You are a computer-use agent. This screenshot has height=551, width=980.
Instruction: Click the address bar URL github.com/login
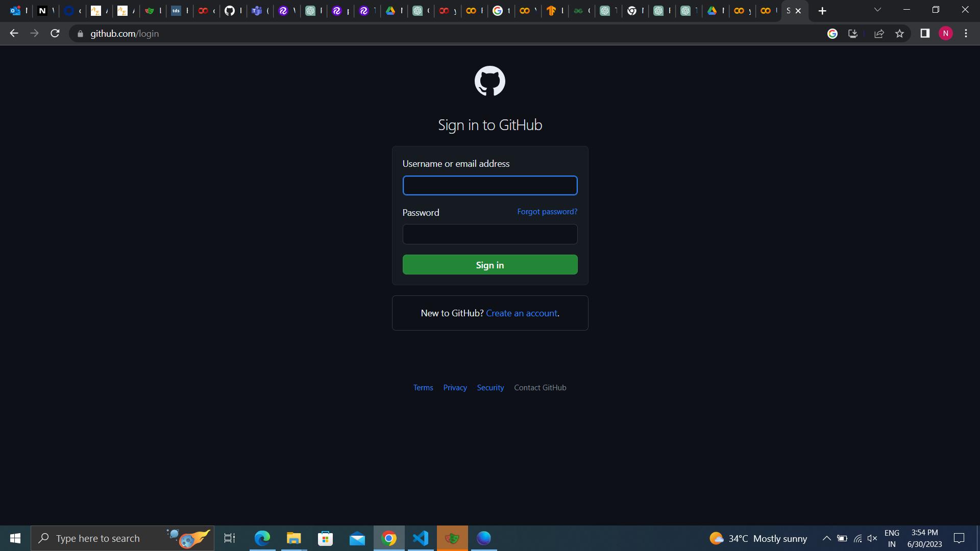click(x=125, y=34)
